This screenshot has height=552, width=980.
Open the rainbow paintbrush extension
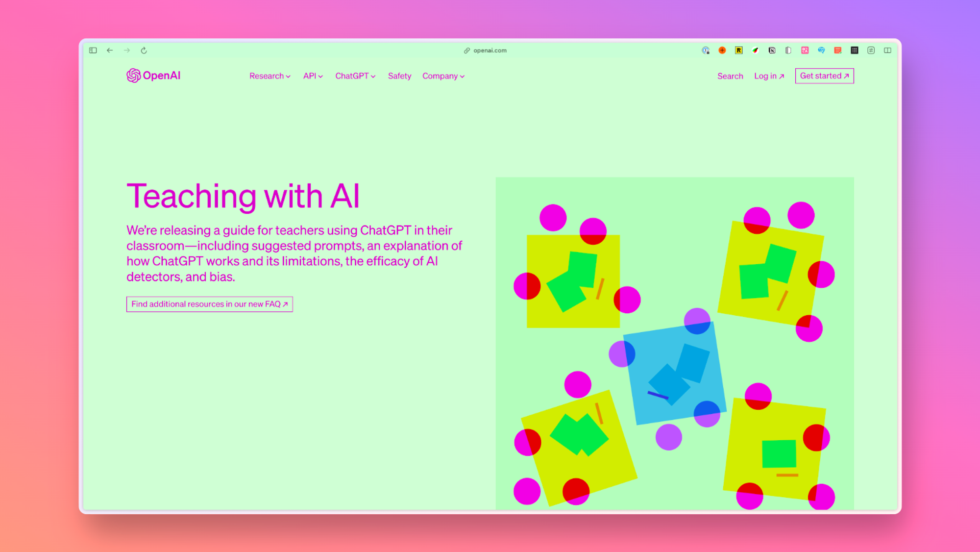756,50
